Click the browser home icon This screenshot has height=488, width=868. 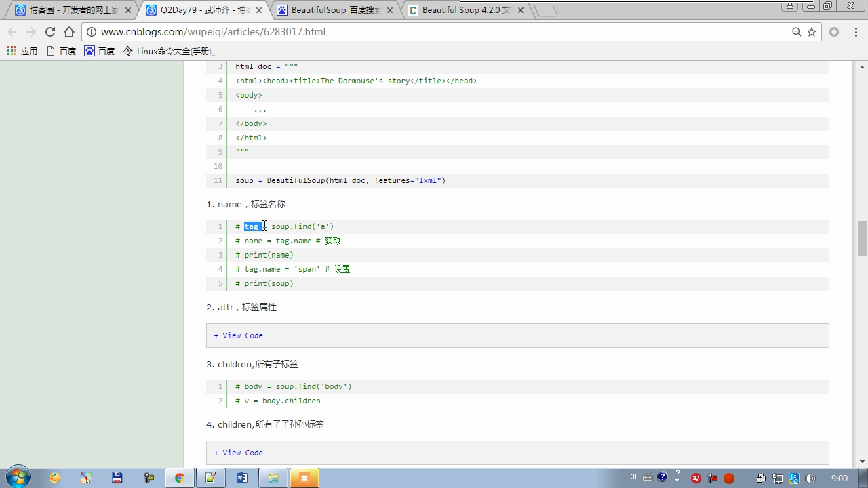pos(69,32)
